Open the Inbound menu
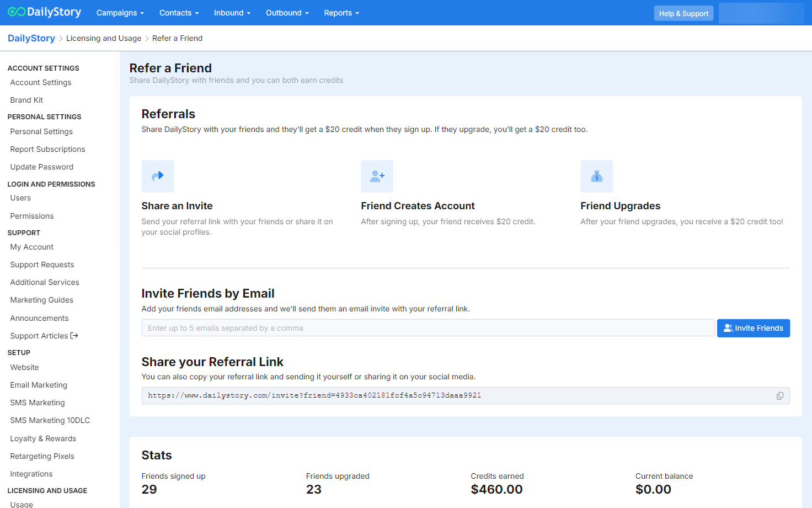Screen dimensions: 812x508 [232, 13]
